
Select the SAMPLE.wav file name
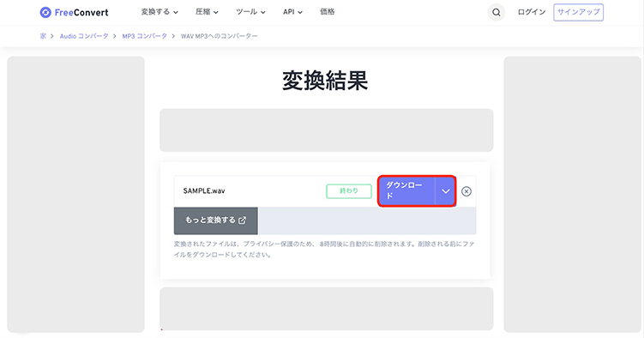click(x=204, y=191)
